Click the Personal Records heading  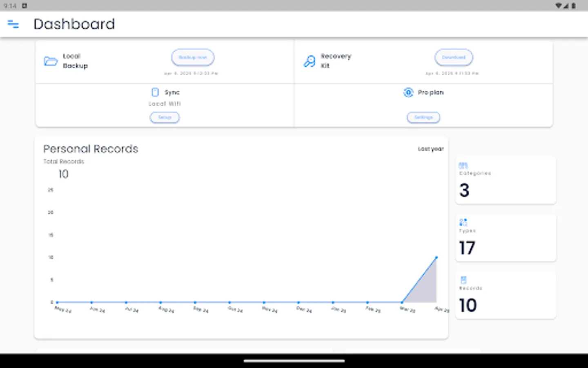(x=91, y=149)
